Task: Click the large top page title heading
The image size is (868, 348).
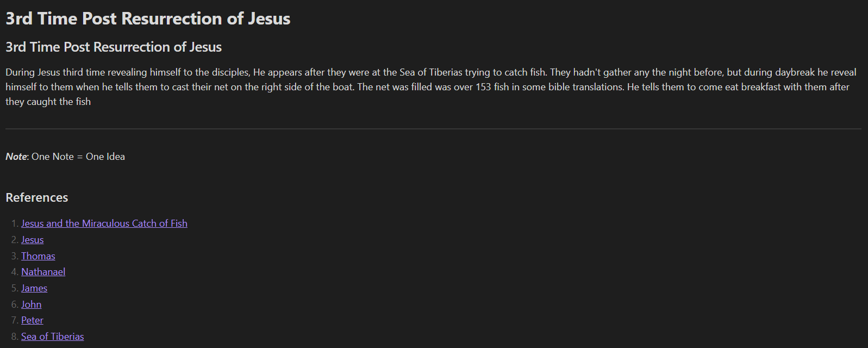Action: (x=148, y=18)
